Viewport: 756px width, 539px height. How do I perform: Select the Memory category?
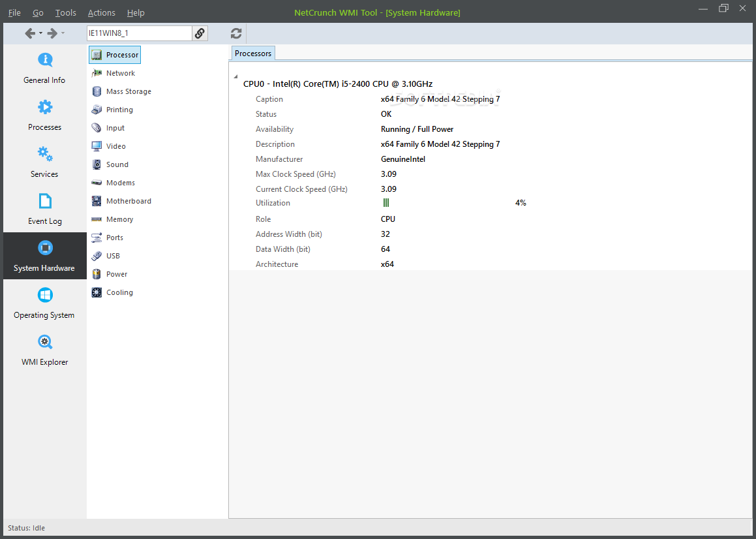point(113,219)
